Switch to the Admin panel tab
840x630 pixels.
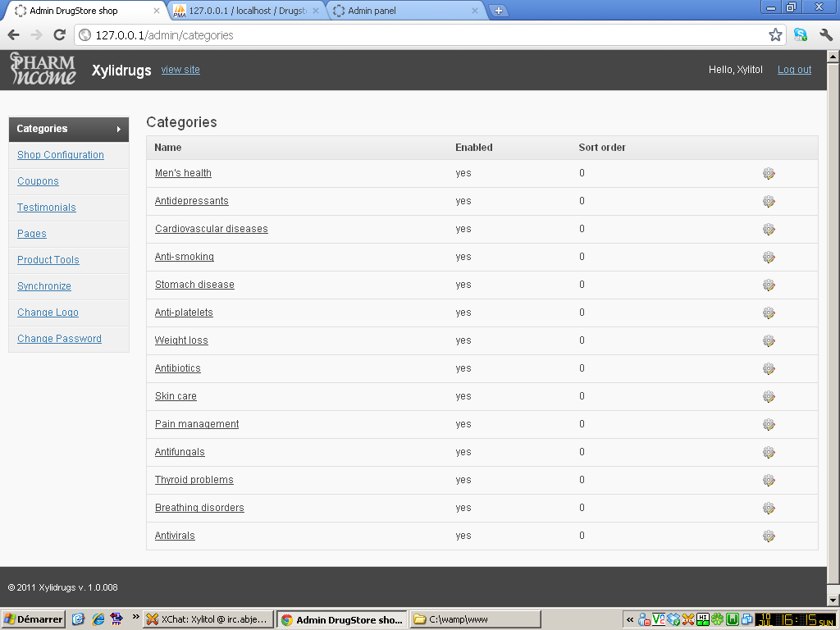pyautogui.click(x=406, y=11)
